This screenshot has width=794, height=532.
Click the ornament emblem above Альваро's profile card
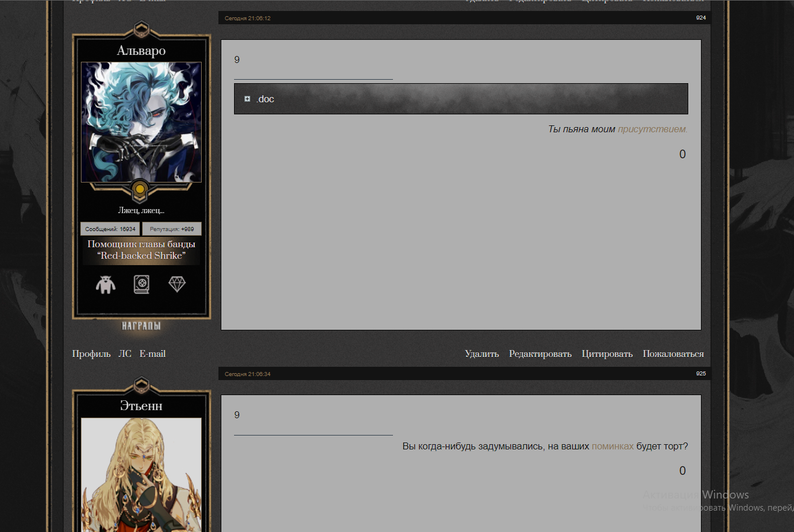(142, 29)
